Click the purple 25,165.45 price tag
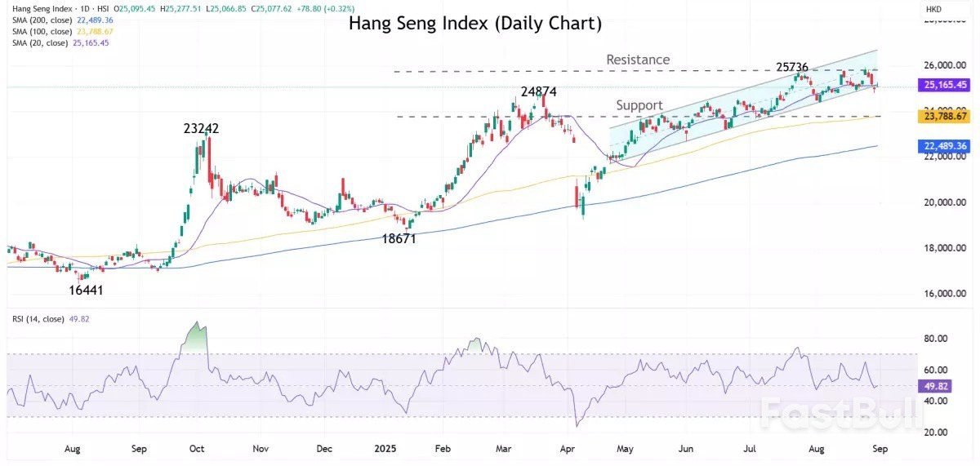Screen dimensions: 980x466 (945, 84)
